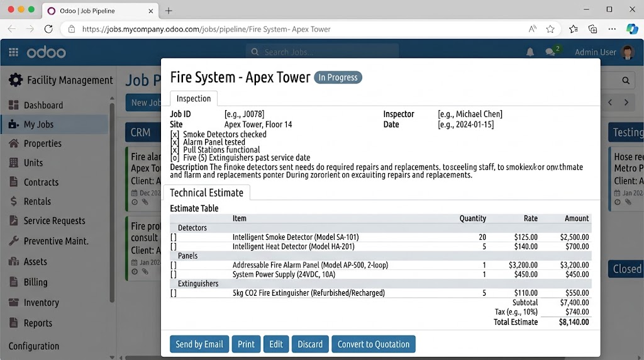Check the Addressable Fire Alarm Panel row box
The width and height of the screenshot is (644, 360).
pos(174,265)
